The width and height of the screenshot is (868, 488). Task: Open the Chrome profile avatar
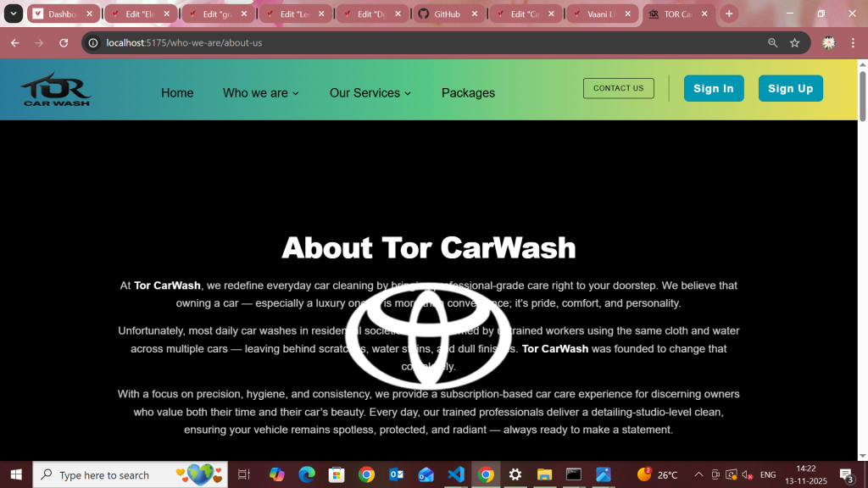(829, 42)
